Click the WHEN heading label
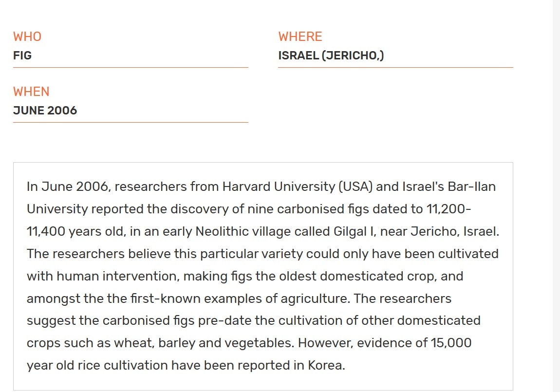 click(x=31, y=92)
